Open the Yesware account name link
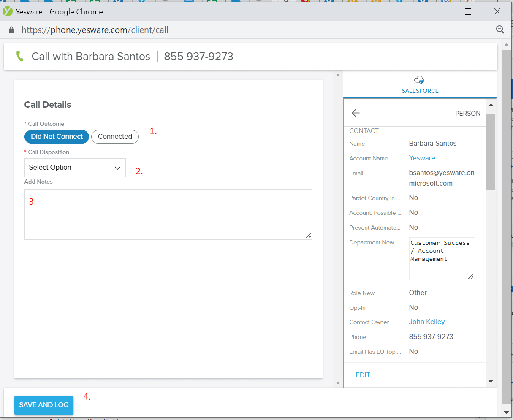The height and width of the screenshot is (420, 513). (x=422, y=158)
